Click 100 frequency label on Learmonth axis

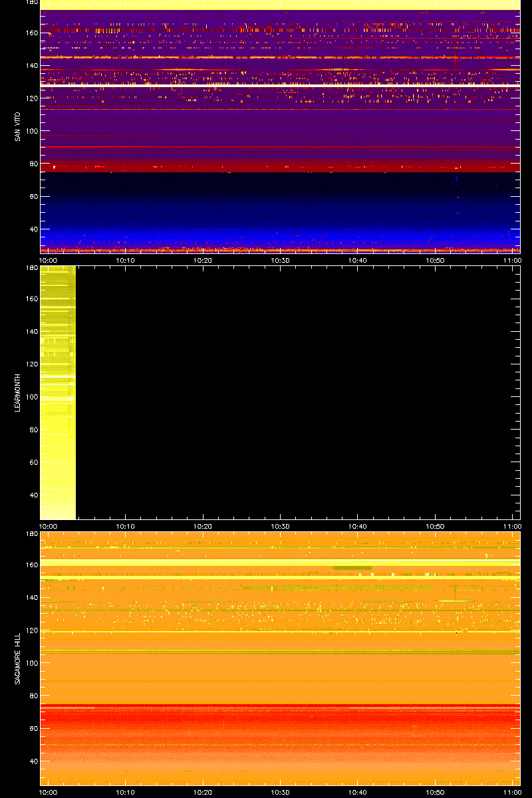tap(32, 397)
